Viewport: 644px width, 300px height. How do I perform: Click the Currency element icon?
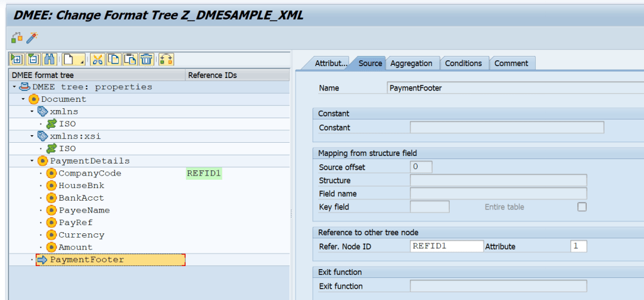[x=51, y=235]
